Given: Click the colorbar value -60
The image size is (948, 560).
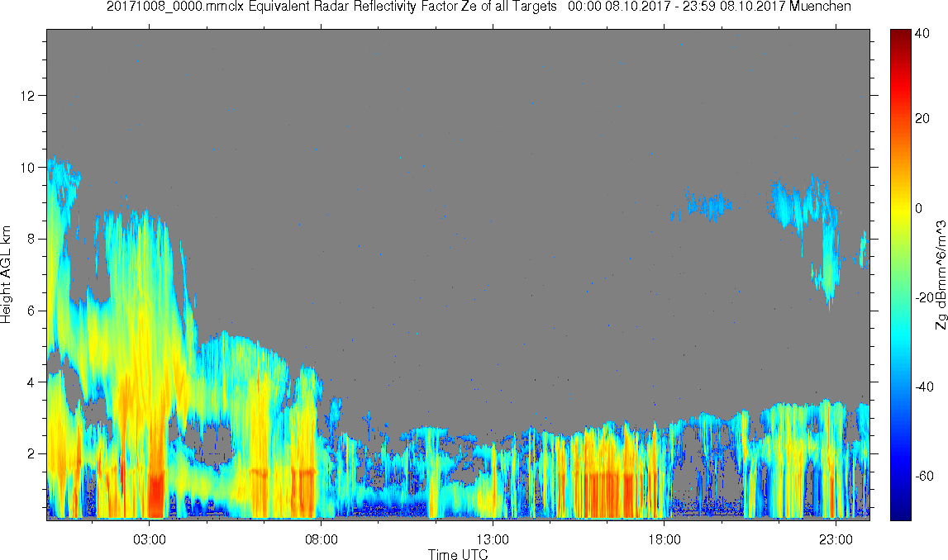Looking at the screenshot, I should click(924, 476).
